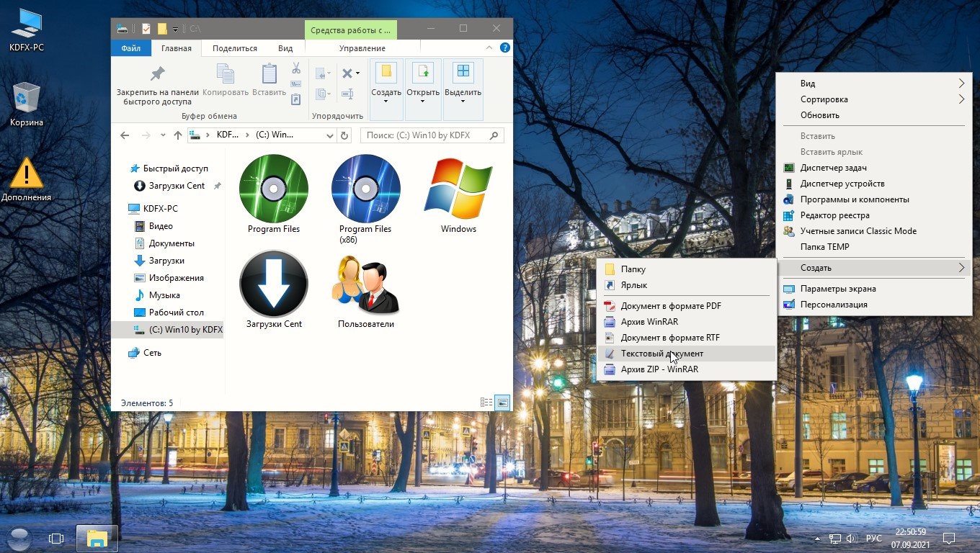Open Папка TEMP from context menu
The height and width of the screenshot is (553, 980).
point(874,247)
